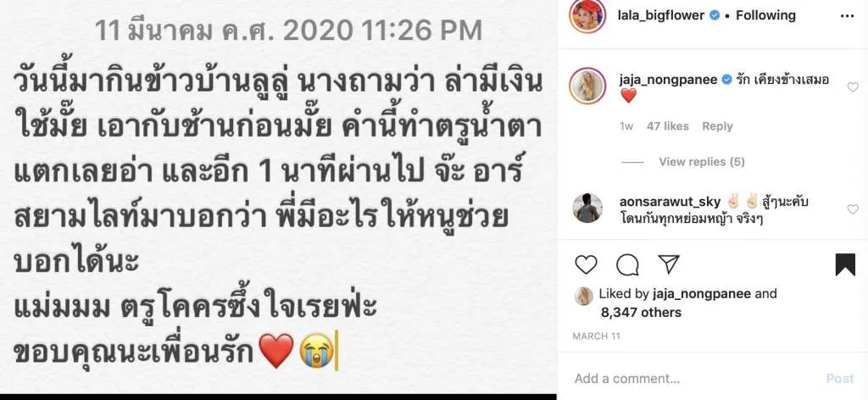The image size is (868, 400).
Task: Open lala_bigflower profile picture
Action: point(587,15)
